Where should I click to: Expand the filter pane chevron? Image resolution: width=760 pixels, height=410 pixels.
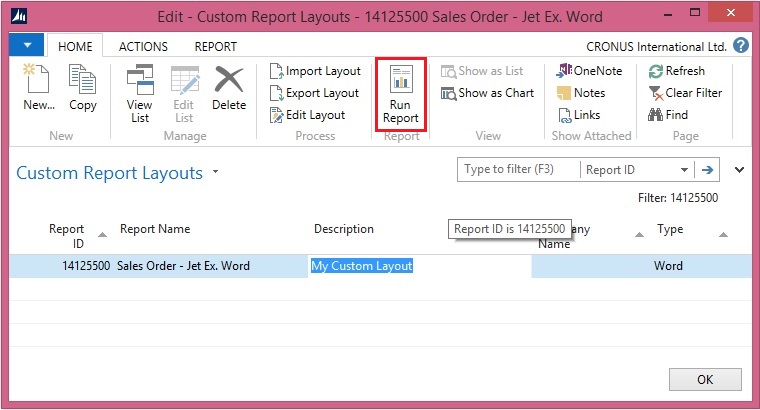pyautogui.click(x=740, y=170)
